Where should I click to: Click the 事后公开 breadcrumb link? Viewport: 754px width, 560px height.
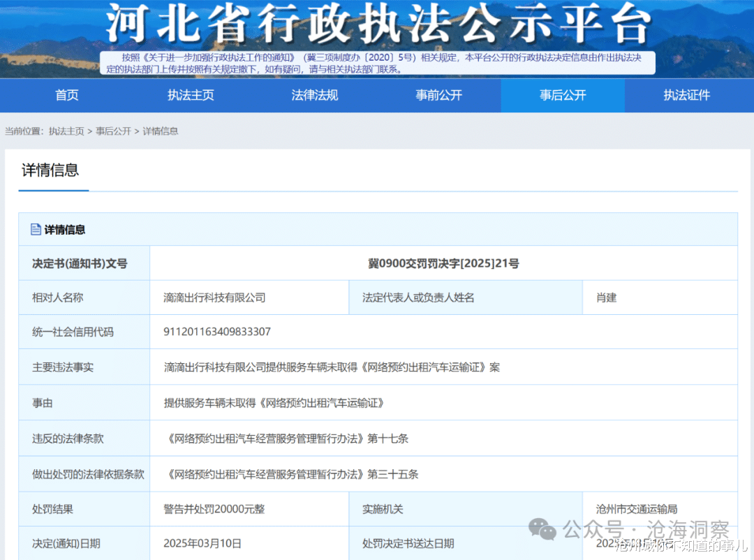(x=114, y=131)
